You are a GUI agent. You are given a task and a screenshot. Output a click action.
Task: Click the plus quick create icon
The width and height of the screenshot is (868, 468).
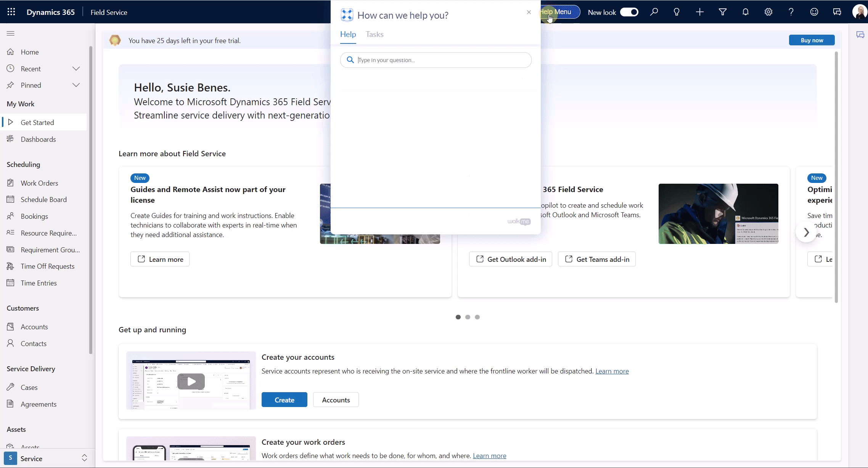coord(699,12)
